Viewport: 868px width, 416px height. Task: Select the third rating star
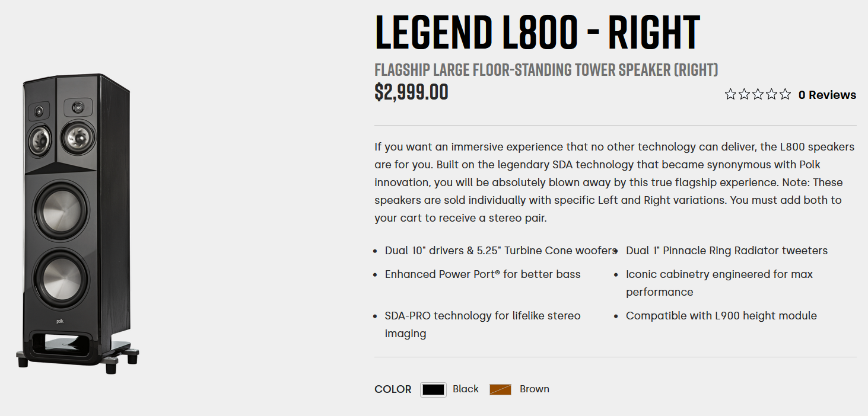(758, 94)
